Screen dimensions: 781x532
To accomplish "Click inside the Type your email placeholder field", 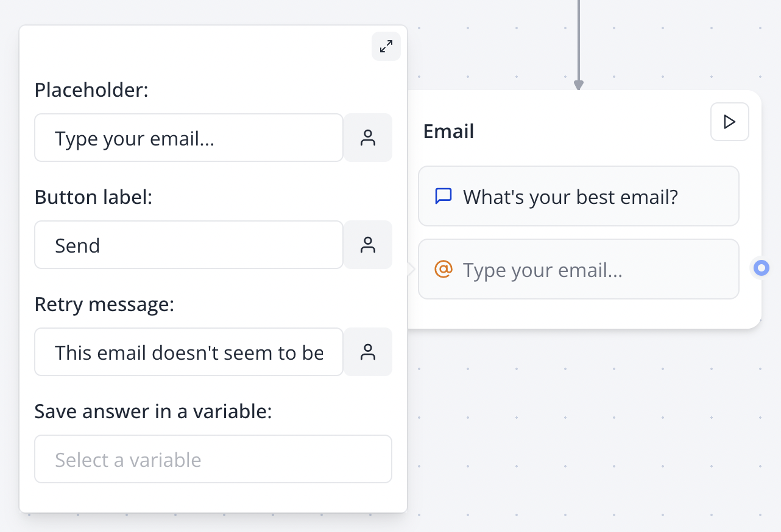I will pyautogui.click(x=189, y=138).
